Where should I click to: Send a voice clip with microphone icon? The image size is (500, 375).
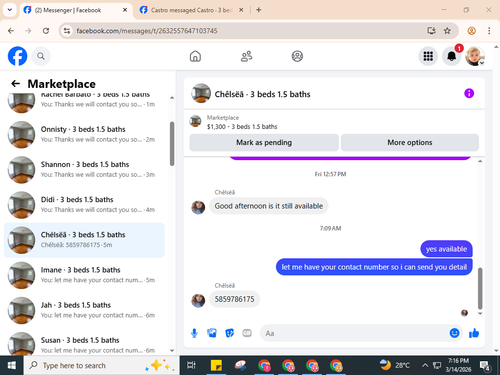(194, 333)
